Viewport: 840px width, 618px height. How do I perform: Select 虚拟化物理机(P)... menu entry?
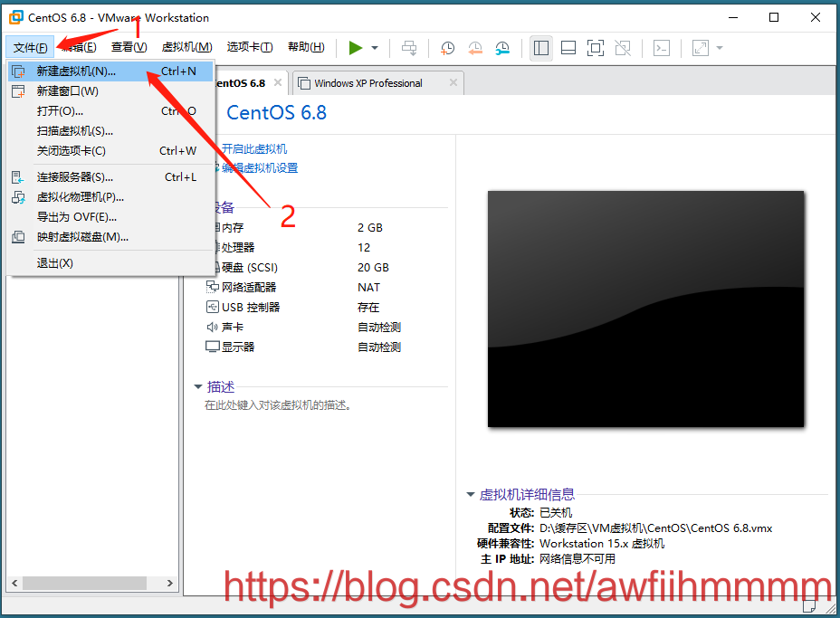pos(111,196)
